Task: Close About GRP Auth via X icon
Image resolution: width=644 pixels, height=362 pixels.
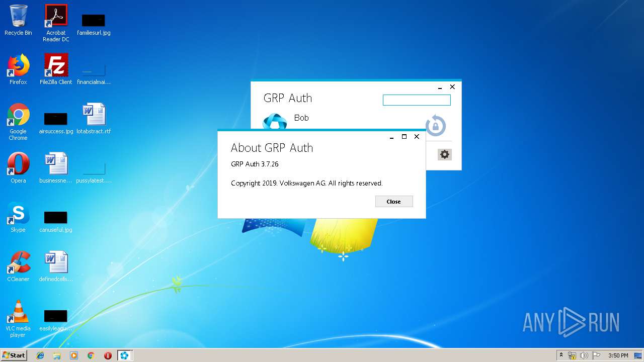Action: pyautogui.click(x=417, y=137)
